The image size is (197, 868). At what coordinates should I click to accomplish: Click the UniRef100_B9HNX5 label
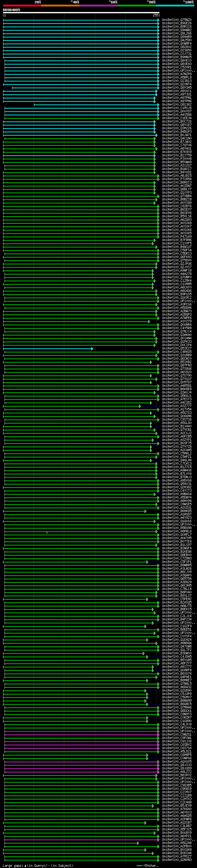tap(176, 57)
